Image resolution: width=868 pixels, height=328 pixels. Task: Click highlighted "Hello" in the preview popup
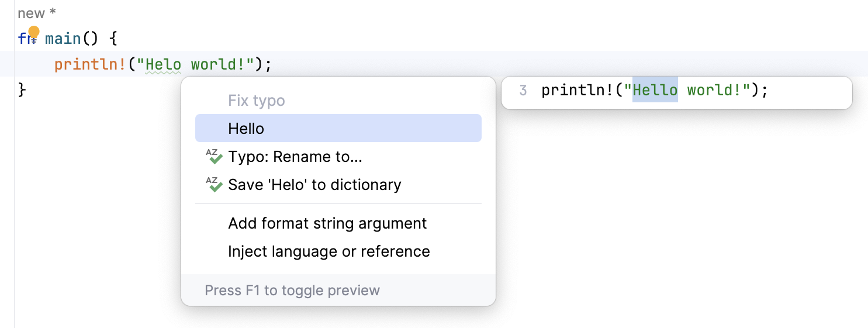[655, 91]
